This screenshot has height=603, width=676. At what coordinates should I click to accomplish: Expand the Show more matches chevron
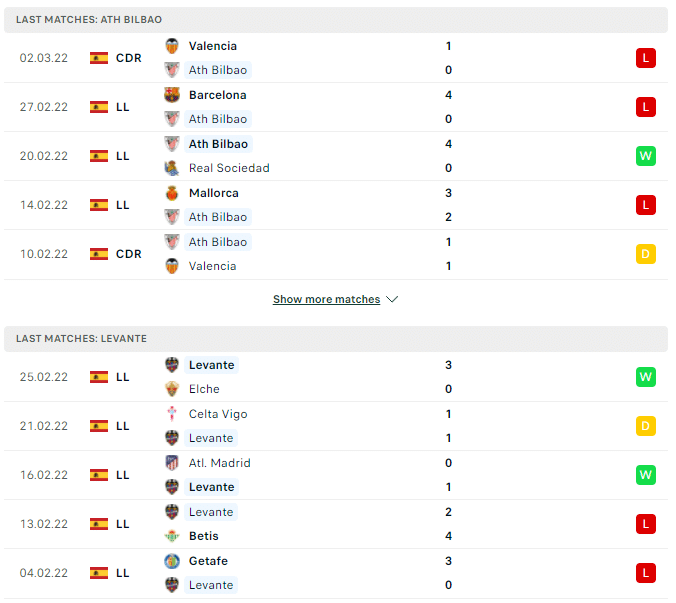[392, 300]
